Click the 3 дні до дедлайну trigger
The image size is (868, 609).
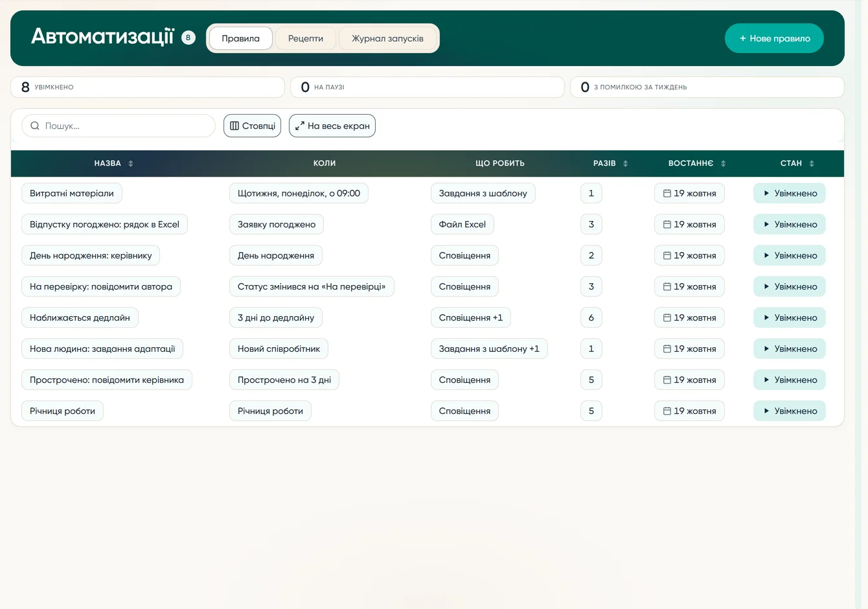pyautogui.click(x=276, y=317)
